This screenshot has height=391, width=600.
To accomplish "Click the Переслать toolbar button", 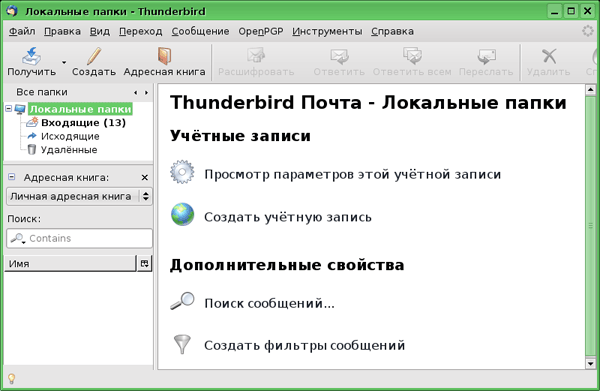I will click(486, 62).
